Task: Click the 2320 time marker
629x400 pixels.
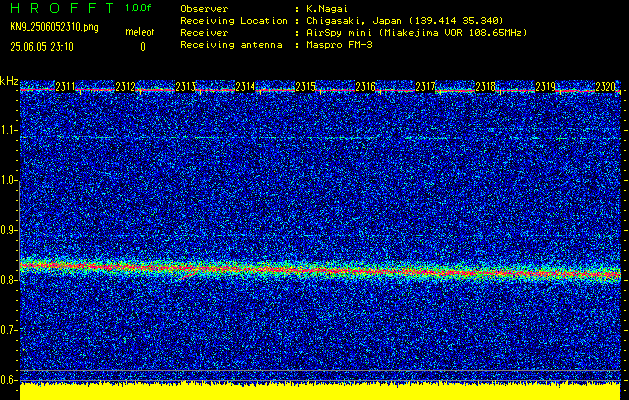Action: click(605, 87)
